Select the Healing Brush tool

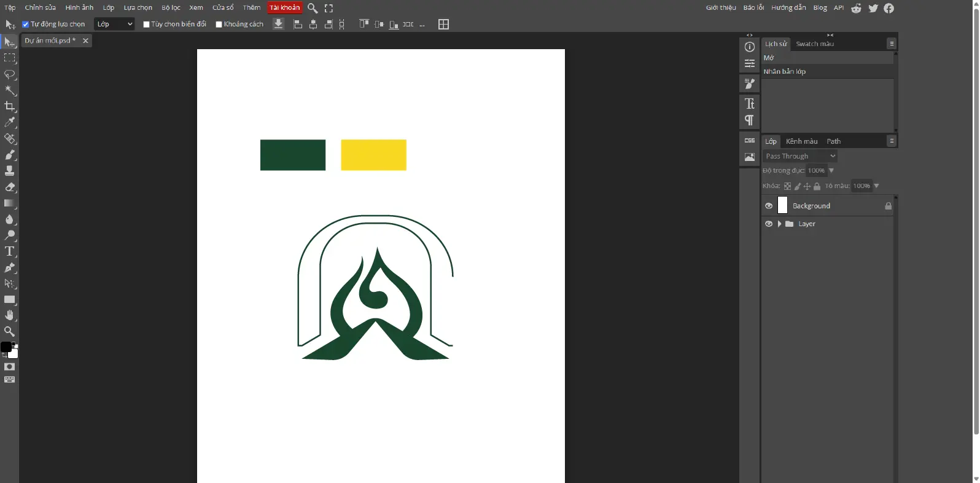tap(9, 139)
